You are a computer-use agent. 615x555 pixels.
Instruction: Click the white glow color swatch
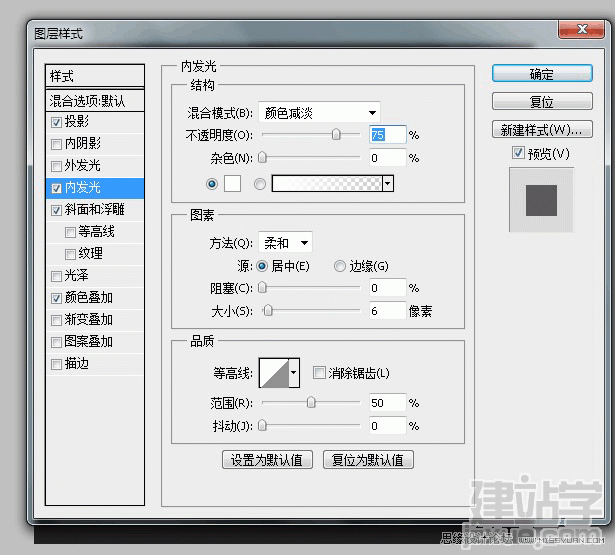coord(232,184)
